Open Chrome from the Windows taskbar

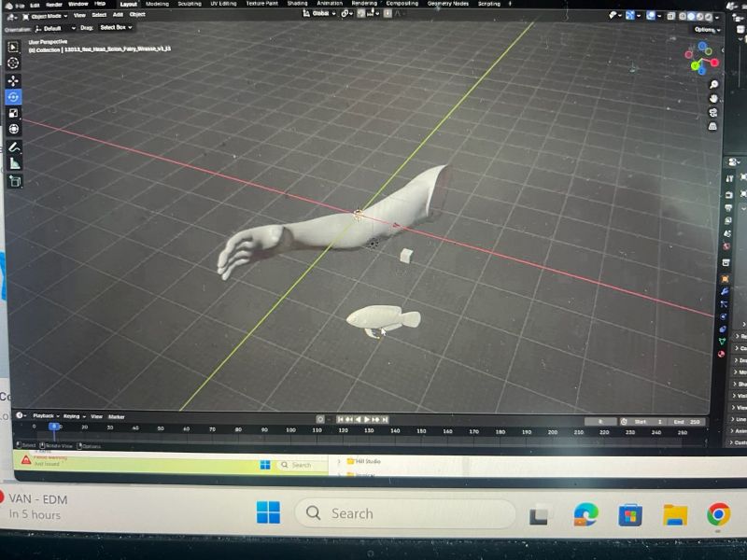tap(718, 514)
